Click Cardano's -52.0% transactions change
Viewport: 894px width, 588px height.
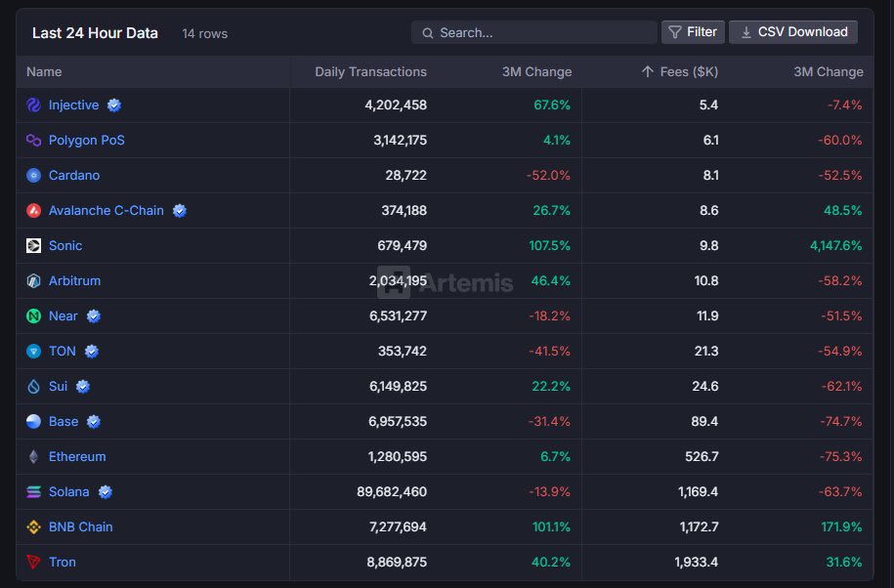pyautogui.click(x=548, y=176)
